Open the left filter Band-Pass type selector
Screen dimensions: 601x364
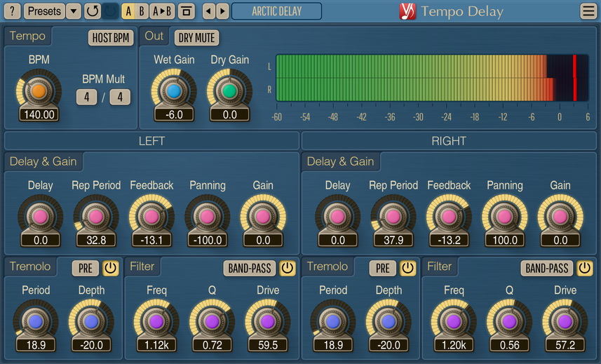250,268
